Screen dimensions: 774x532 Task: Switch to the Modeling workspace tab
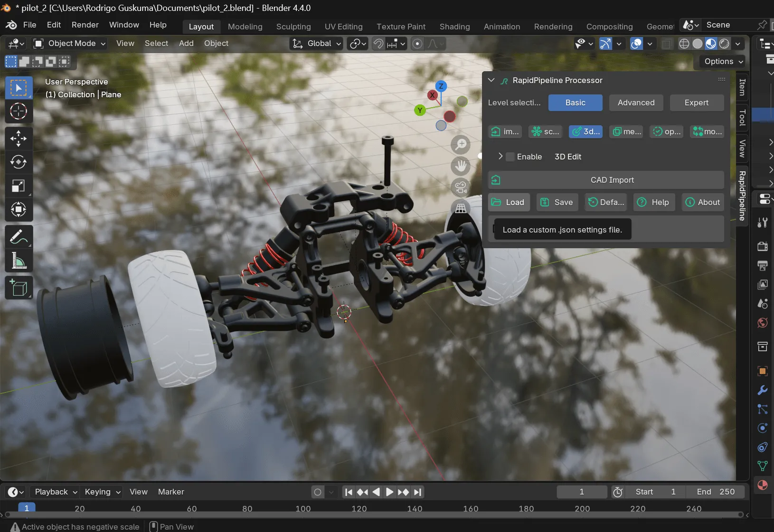[245, 27]
